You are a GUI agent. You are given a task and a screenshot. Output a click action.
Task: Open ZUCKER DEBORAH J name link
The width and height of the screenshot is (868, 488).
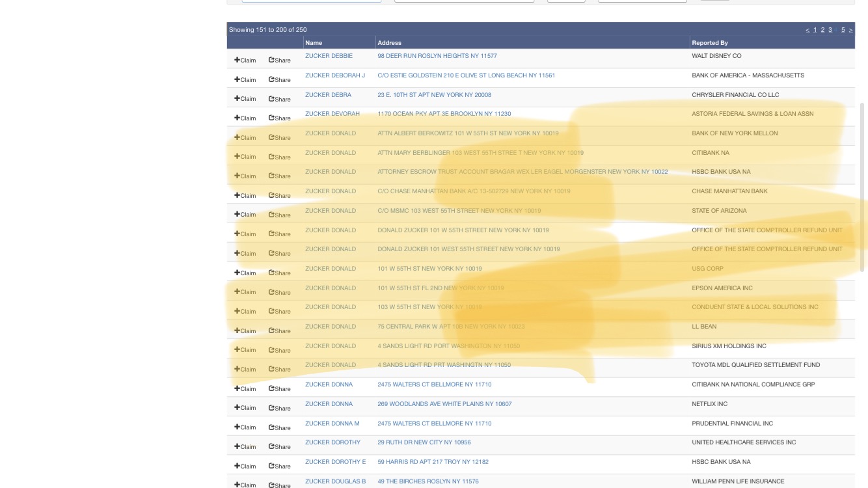click(x=335, y=75)
